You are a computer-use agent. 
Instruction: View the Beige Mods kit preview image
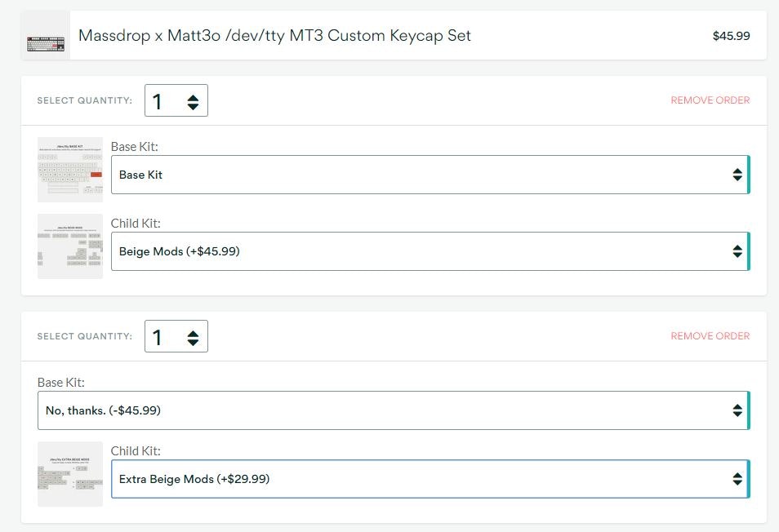coord(70,246)
